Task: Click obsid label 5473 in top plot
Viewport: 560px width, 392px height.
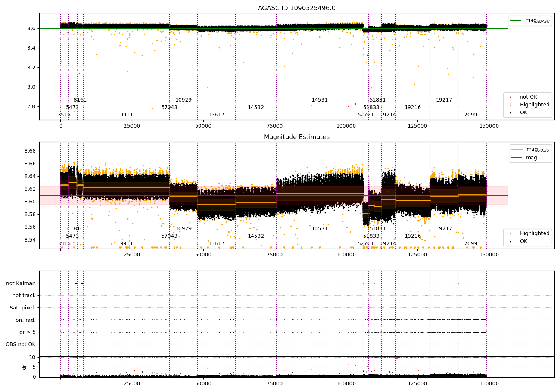Action: (72, 108)
